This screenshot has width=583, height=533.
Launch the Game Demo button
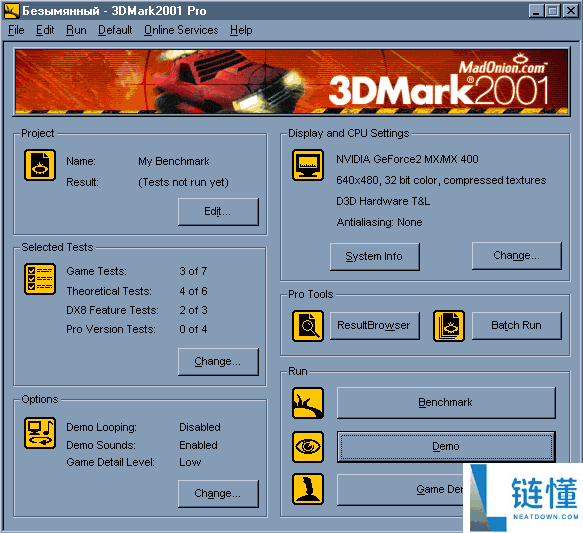pyautogui.click(x=400, y=490)
